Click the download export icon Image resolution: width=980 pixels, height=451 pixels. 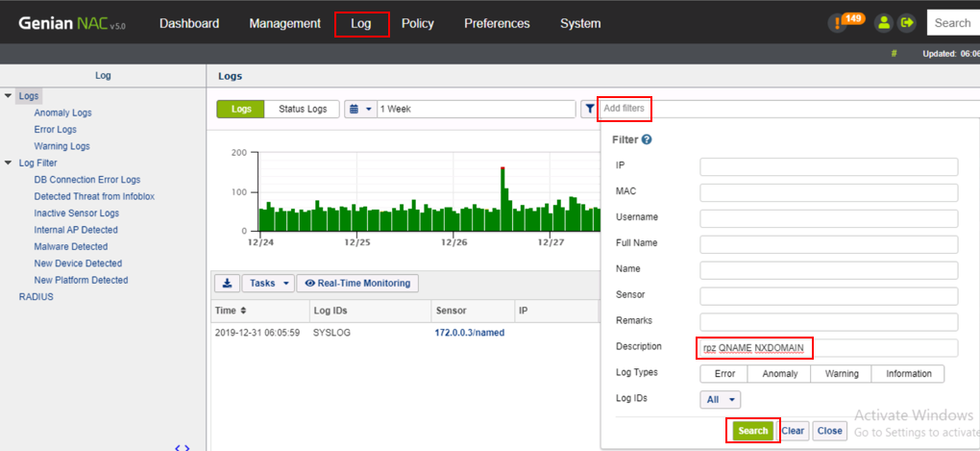tap(227, 283)
